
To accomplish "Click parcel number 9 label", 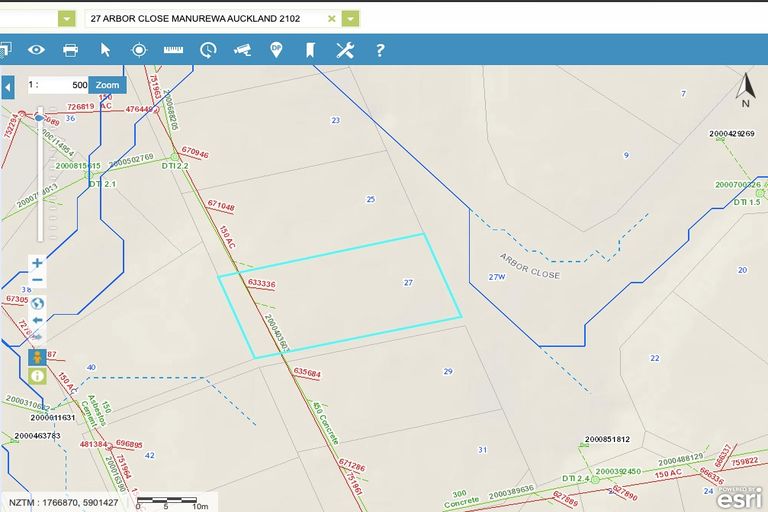I will point(626,155).
